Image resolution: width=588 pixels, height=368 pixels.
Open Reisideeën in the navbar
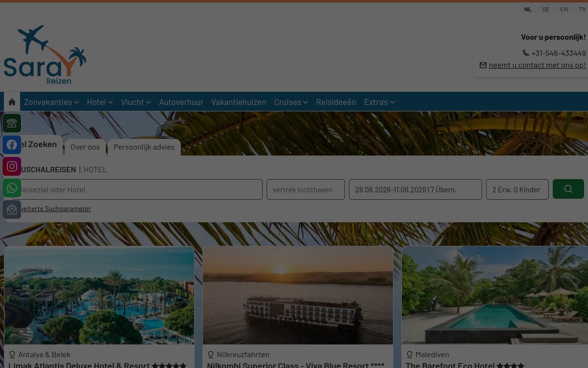[x=336, y=102]
